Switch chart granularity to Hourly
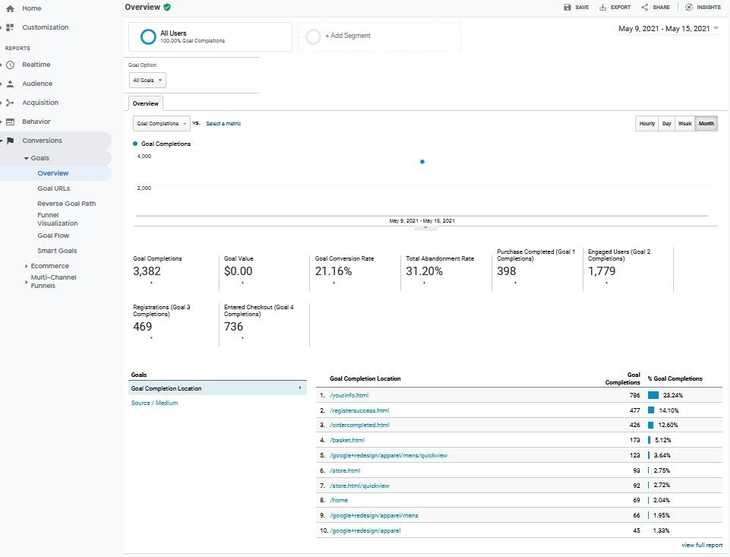 [x=647, y=124]
